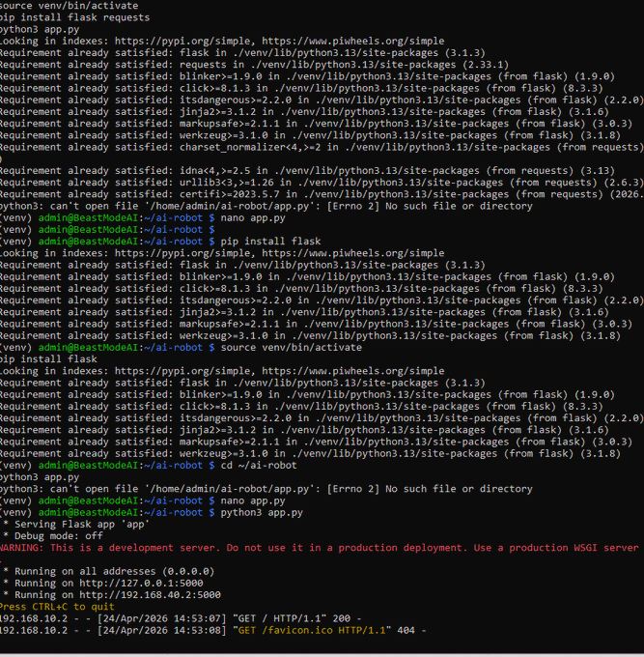Click the 14:53:07 timestamp
644x657 pixels.
coord(199,618)
